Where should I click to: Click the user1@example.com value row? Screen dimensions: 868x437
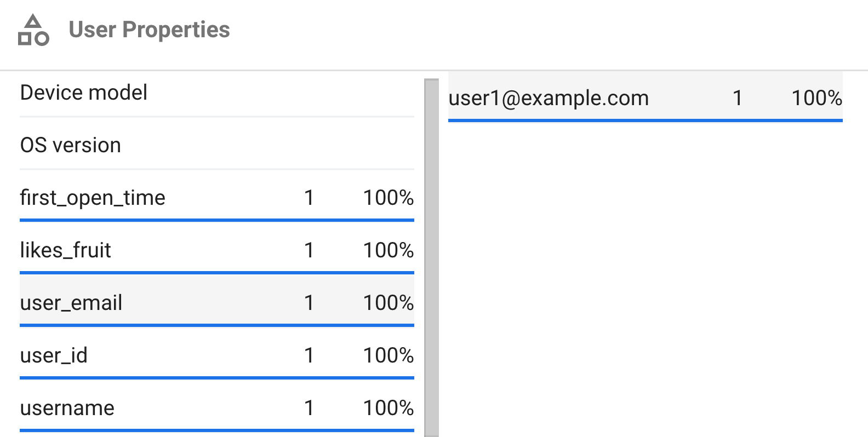(x=646, y=97)
